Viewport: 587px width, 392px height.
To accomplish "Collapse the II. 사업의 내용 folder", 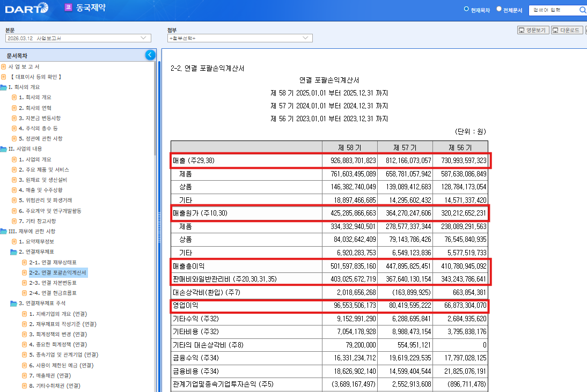I will (3, 149).
